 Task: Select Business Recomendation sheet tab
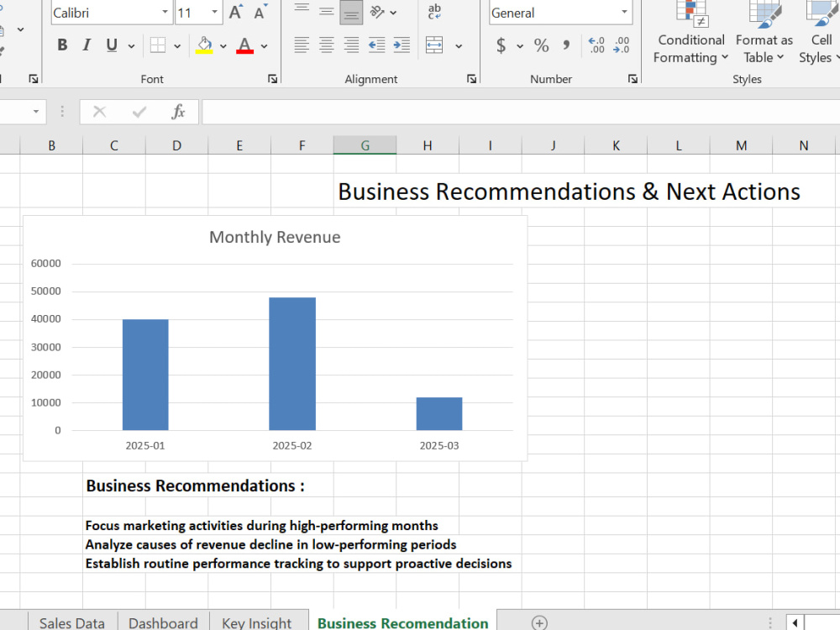(403, 623)
